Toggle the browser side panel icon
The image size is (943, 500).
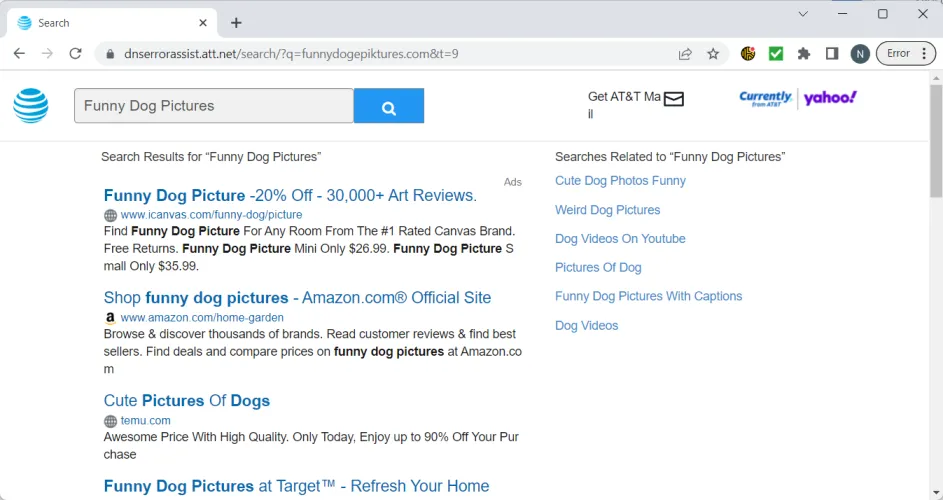pyautogui.click(x=831, y=54)
